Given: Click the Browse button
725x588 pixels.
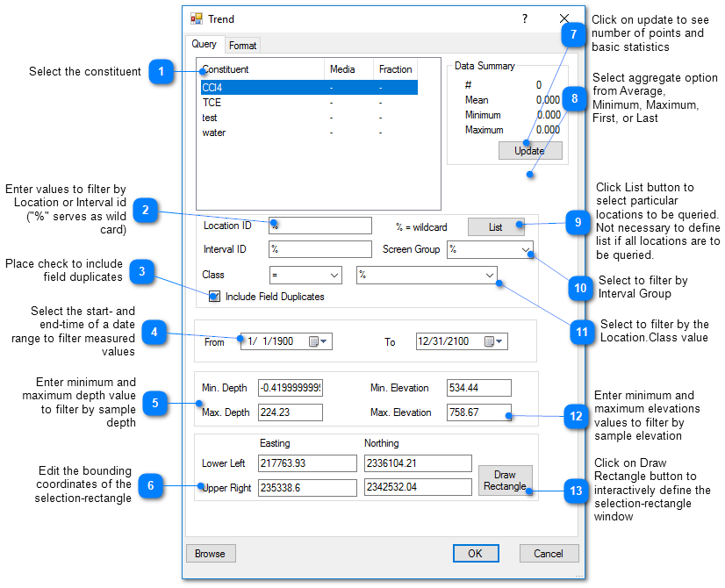Looking at the screenshot, I should pyautogui.click(x=211, y=553).
